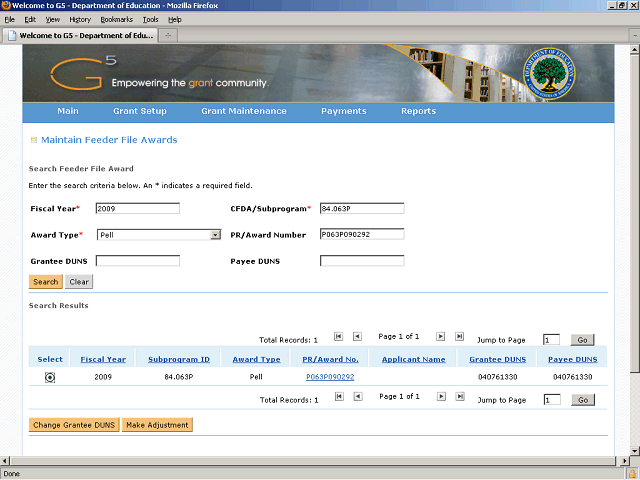Open the Grant Maintenance navigation item
Screen dimensions: 640x480
[x=244, y=111]
